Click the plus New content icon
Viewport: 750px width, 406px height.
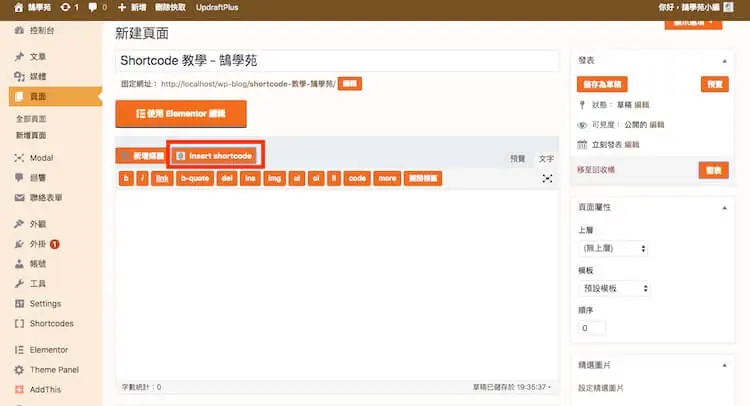[122, 7]
